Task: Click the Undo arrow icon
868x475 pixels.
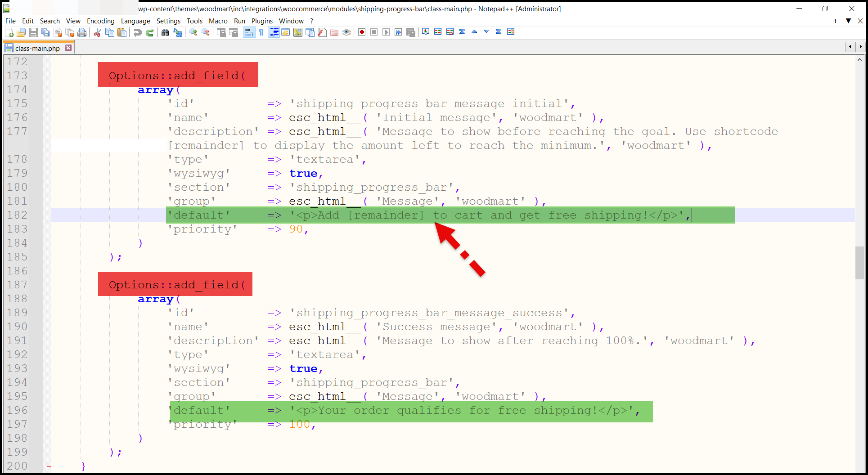Action: 138,32
